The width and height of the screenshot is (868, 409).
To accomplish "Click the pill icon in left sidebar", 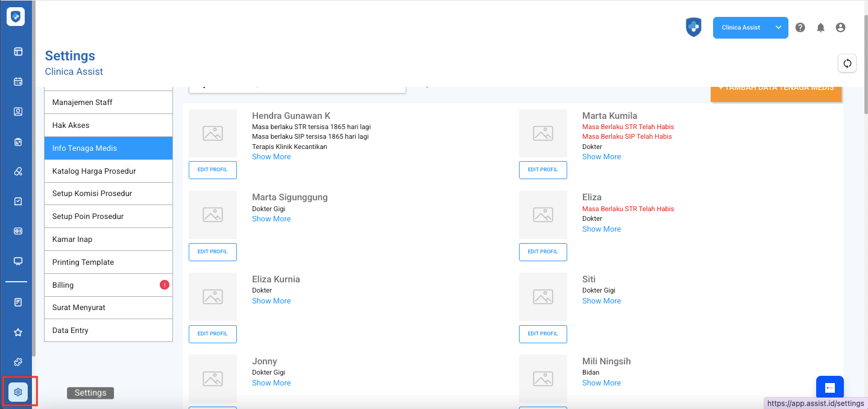I will click(18, 172).
